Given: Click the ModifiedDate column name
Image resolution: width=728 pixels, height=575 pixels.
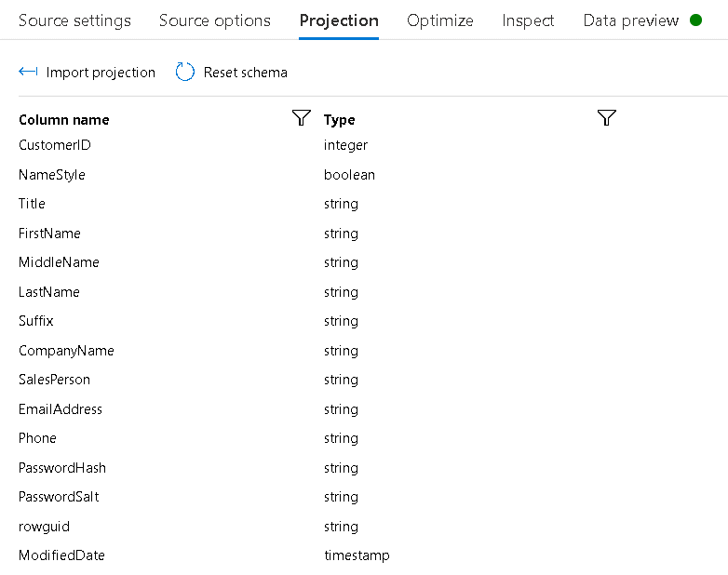Looking at the screenshot, I should pos(61,555).
